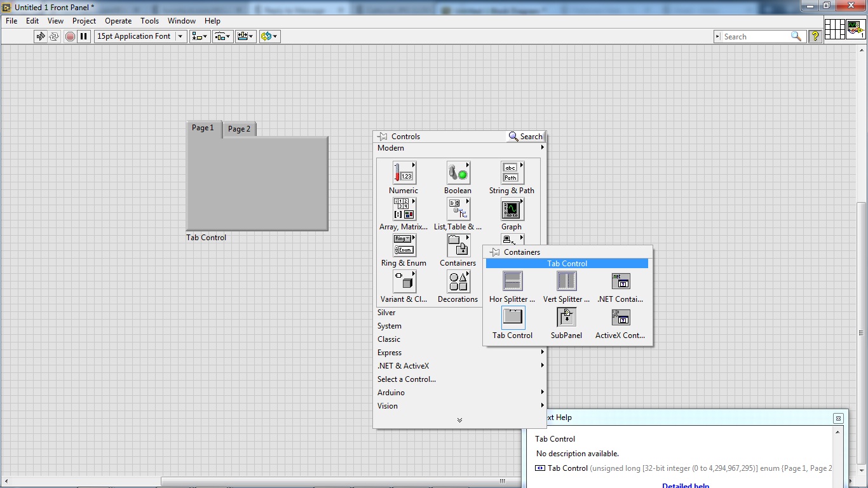Expand the Arduino palette category
The height and width of the screenshot is (488, 868).
(x=461, y=393)
